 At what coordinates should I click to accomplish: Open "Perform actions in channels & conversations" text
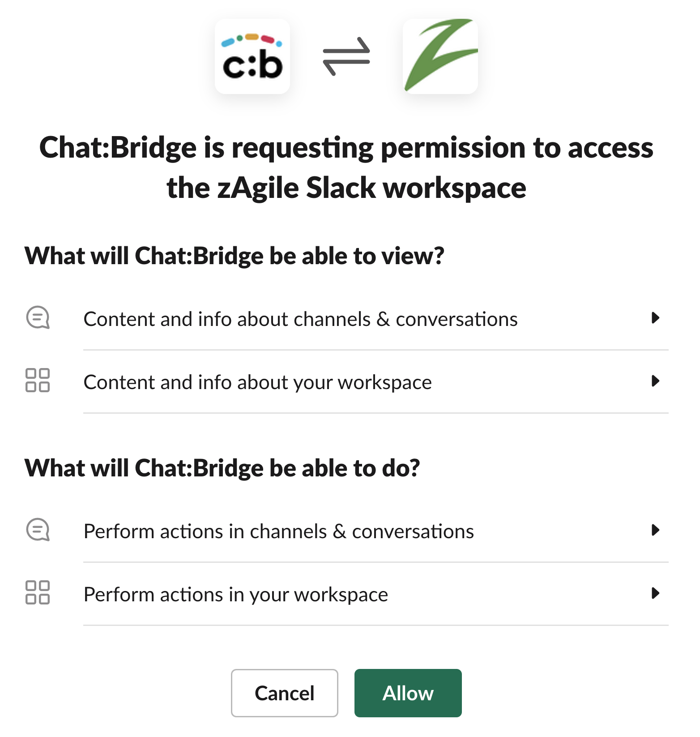pyautogui.click(x=278, y=531)
